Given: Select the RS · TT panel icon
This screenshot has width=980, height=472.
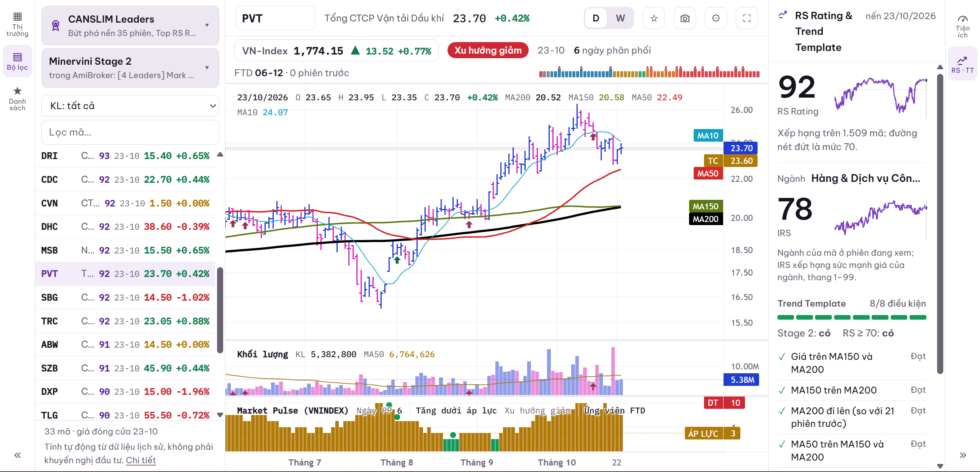Looking at the screenshot, I should [x=962, y=64].
